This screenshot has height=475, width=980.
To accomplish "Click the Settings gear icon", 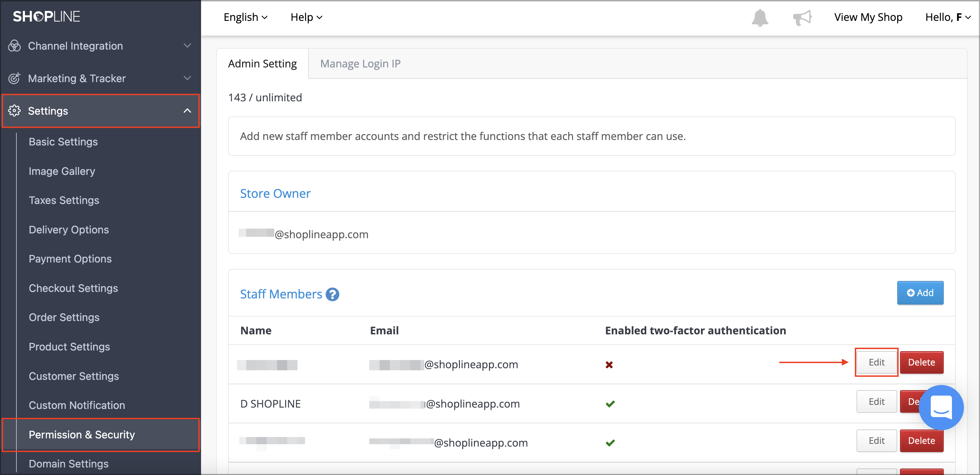I will pos(14,111).
